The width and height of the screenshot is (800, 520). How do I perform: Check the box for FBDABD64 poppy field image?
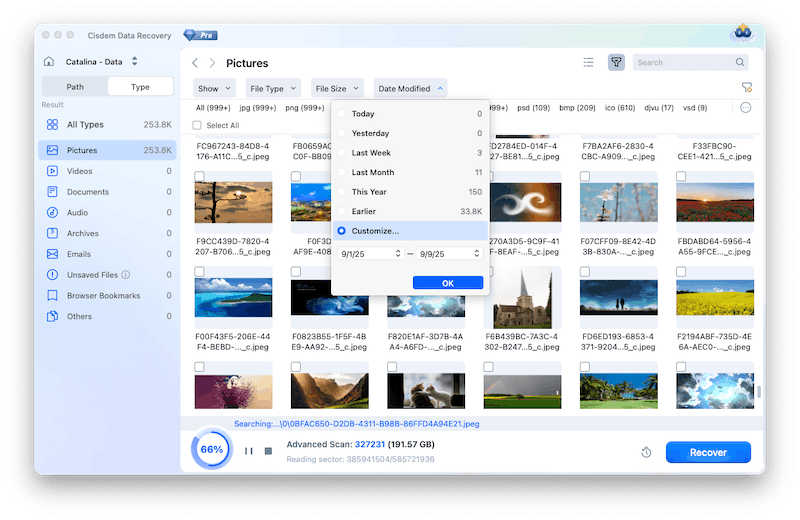click(681, 176)
